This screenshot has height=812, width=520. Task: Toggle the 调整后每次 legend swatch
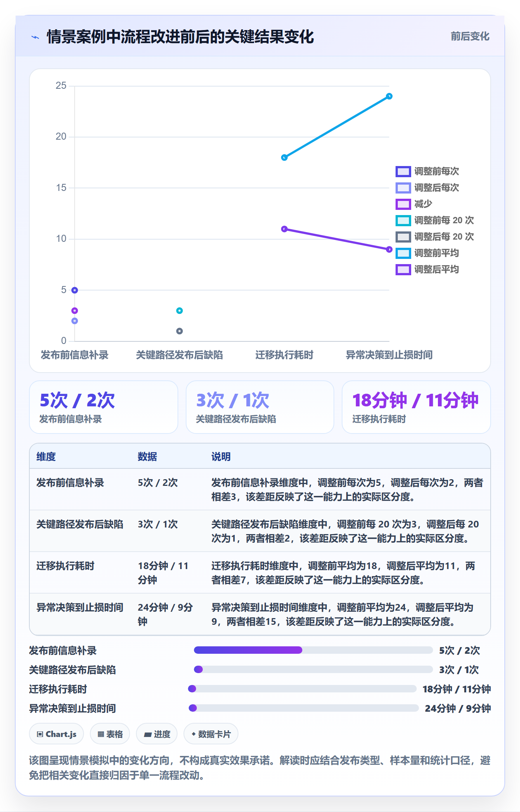[x=403, y=188]
